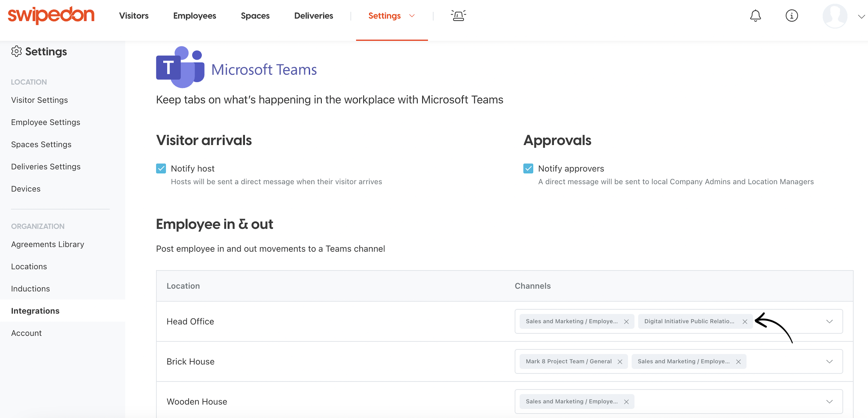Open Account in the sidebar
The height and width of the screenshot is (418, 868).
tap(26, 333)
